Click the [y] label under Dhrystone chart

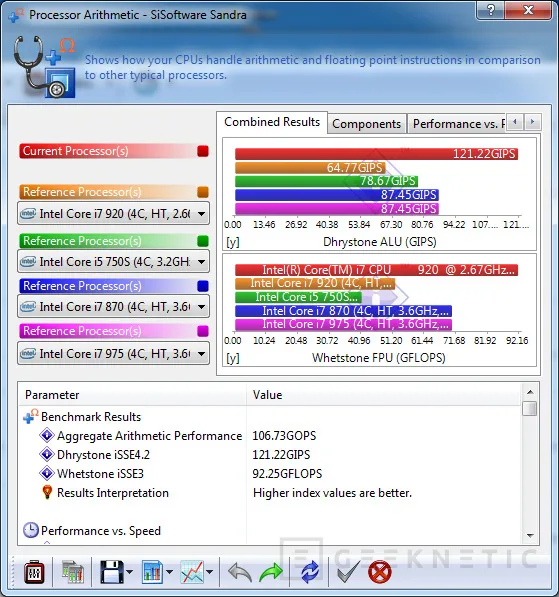(x=233, y=242)
